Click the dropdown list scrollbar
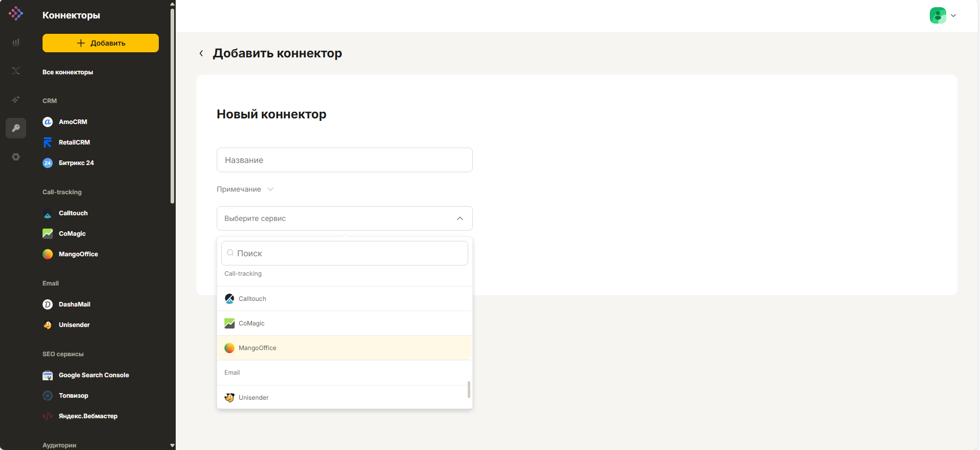The width and height of the screenshot is (980, 450). 469,389
